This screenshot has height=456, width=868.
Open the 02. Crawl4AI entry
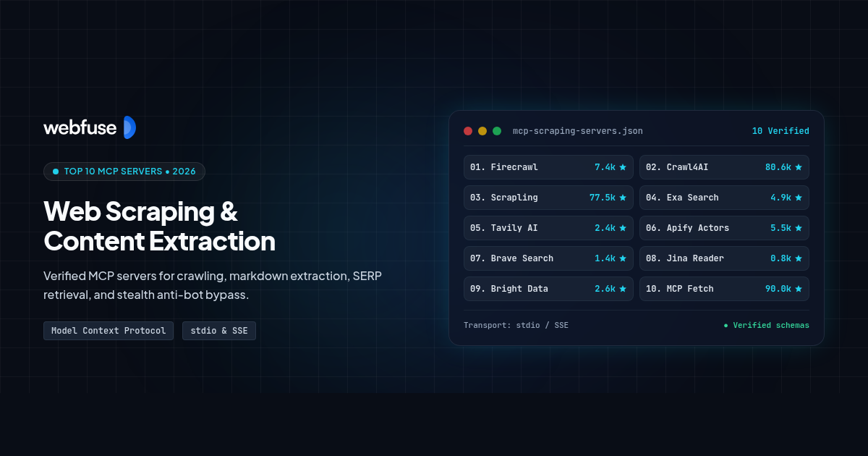[x=724, y=167]
